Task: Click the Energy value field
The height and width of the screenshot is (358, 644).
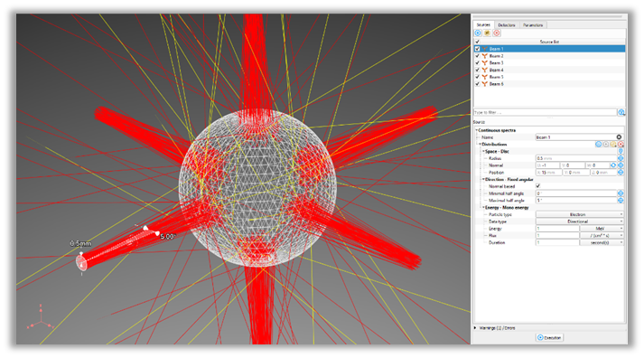Action: pyautogui.click(x=557, y=229)
